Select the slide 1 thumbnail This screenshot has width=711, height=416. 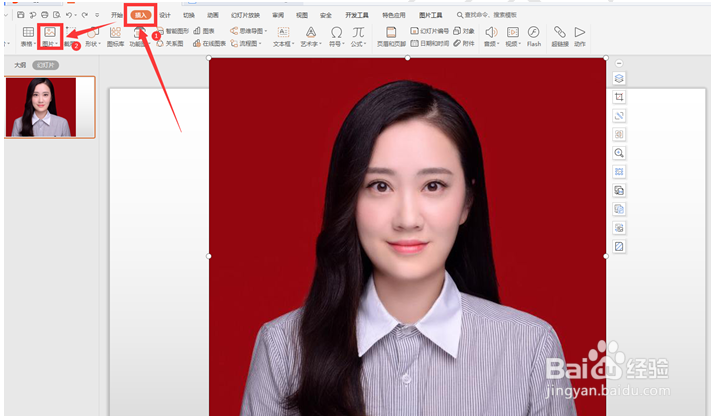coord(50,107)
